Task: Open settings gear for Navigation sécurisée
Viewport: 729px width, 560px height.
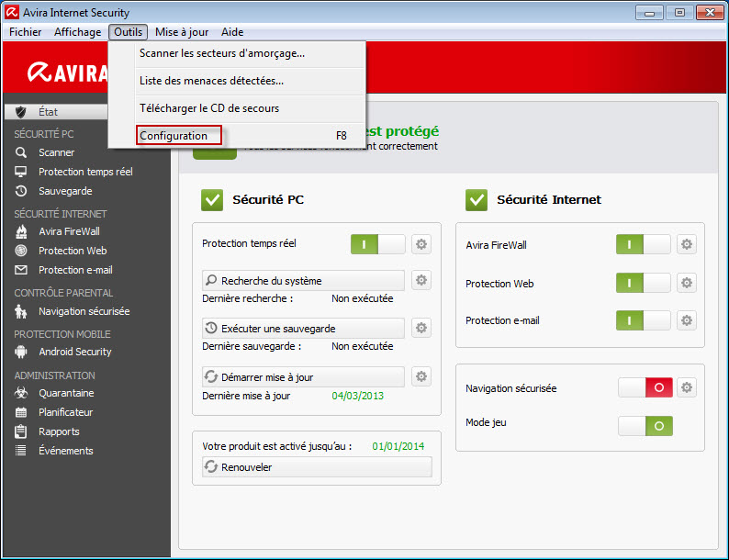Action: (x=687, y=387)
